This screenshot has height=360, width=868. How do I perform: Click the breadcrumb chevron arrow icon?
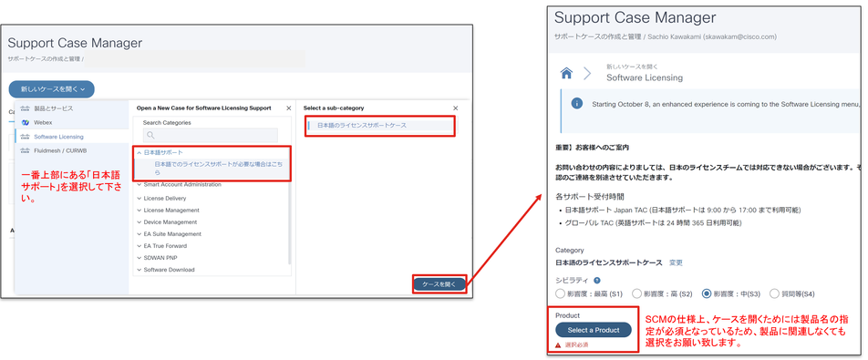coord(587,73)
